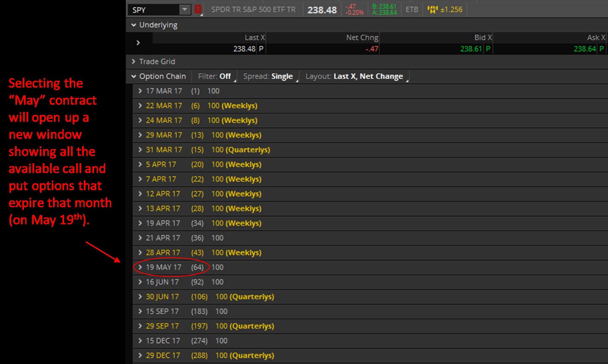Change Layout: Last X, Net Change

point(354,76)
